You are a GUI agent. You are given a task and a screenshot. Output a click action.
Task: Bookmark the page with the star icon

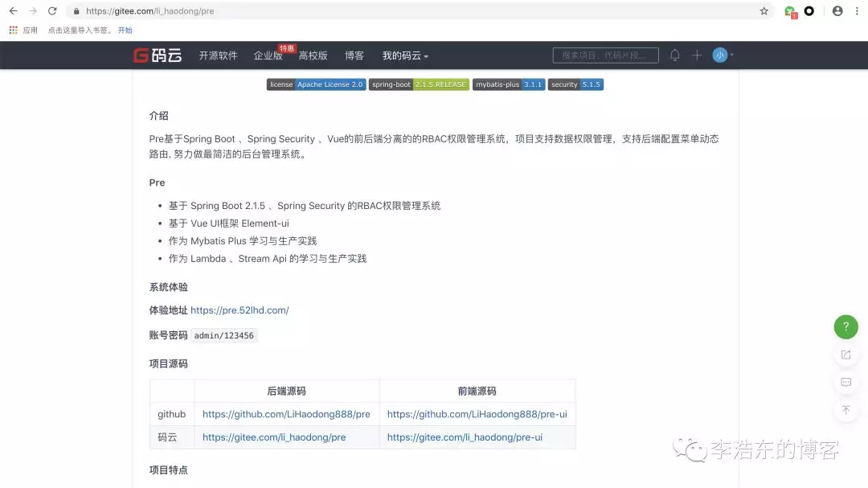(764, 11)
